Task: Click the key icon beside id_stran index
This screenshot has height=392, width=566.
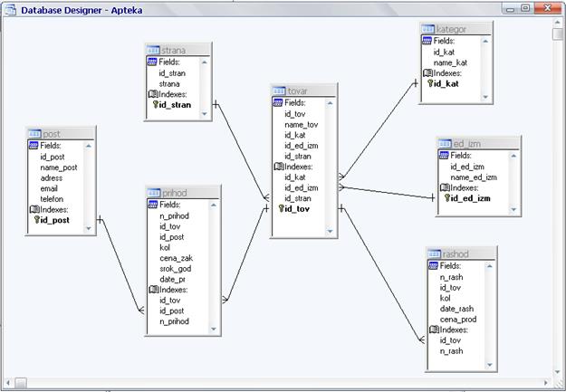Action: coord(155,105)
